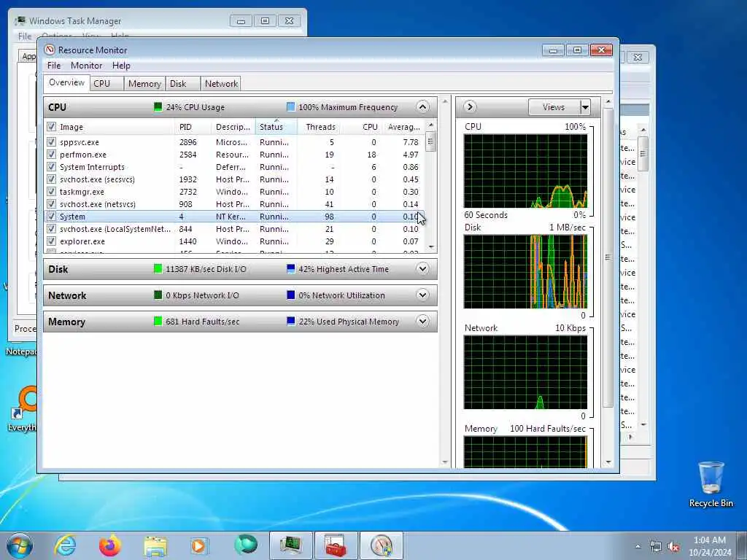
Task: Click the CPU column header
Action: pyautogui.click(x=362, y=127)
